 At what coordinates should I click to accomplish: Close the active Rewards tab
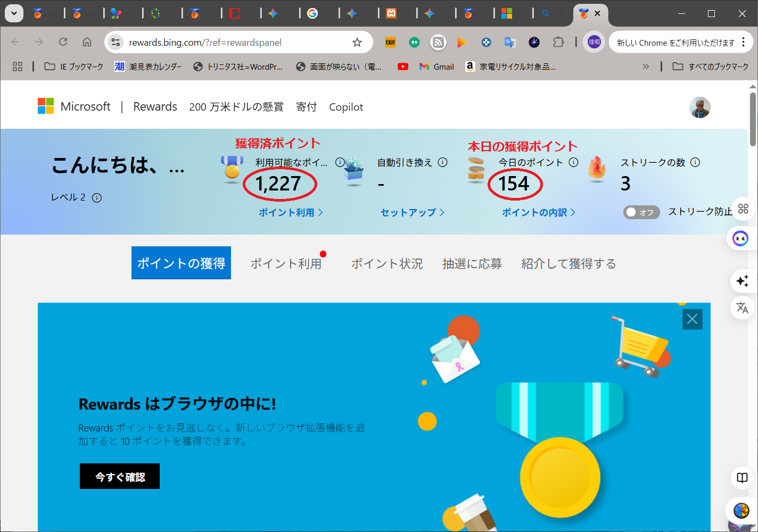tap(597, 14)
